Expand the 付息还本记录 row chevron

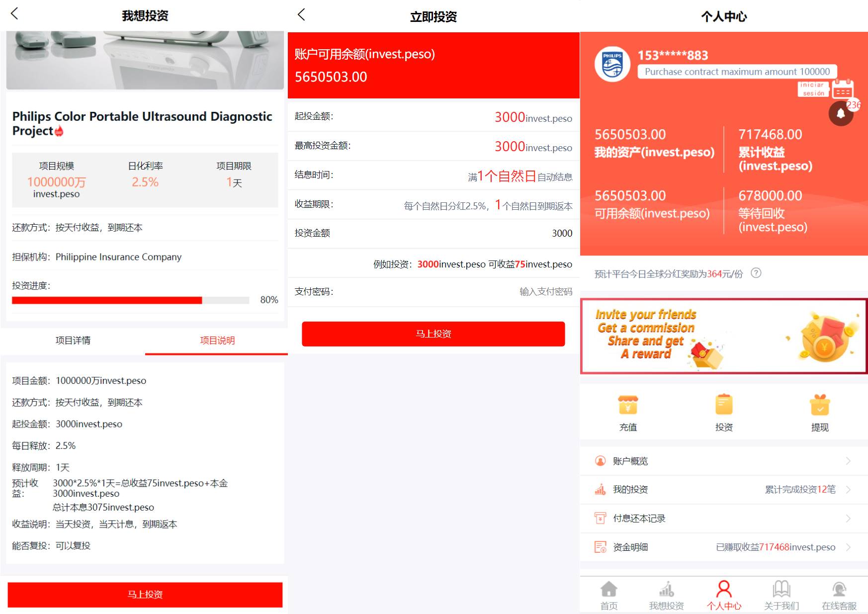tap(848, 518)
